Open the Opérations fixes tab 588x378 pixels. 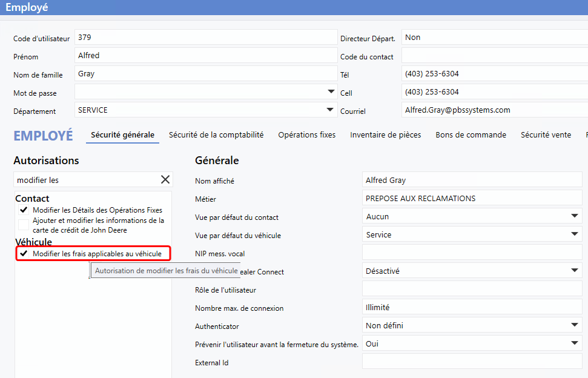(x=306, y=135)
